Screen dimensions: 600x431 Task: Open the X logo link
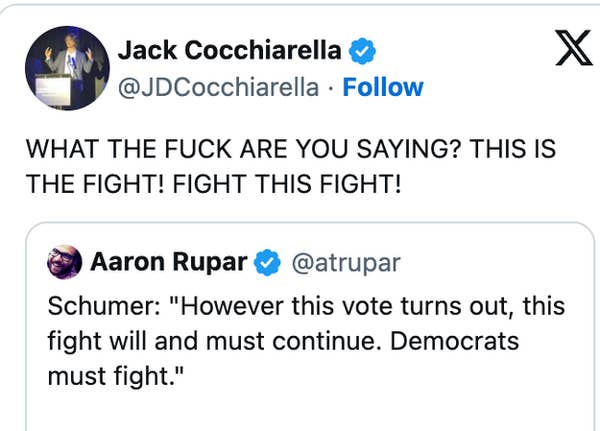(573, 50)
